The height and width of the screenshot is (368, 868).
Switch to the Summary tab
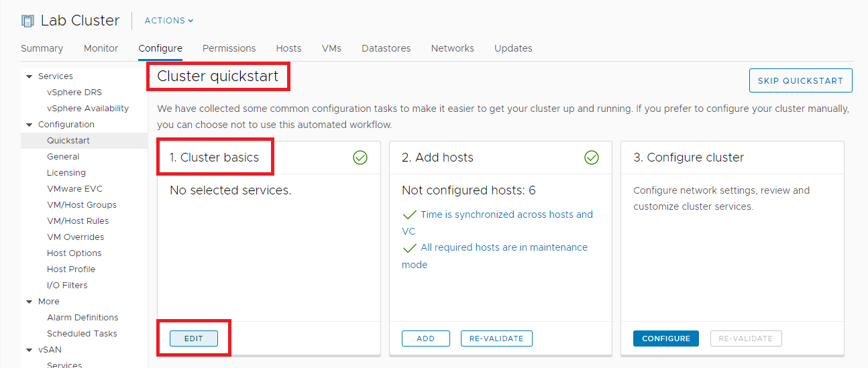(x=42, y=48)
